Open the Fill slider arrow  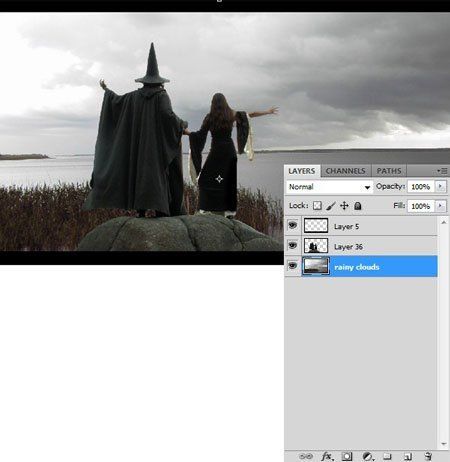[440, 206]
